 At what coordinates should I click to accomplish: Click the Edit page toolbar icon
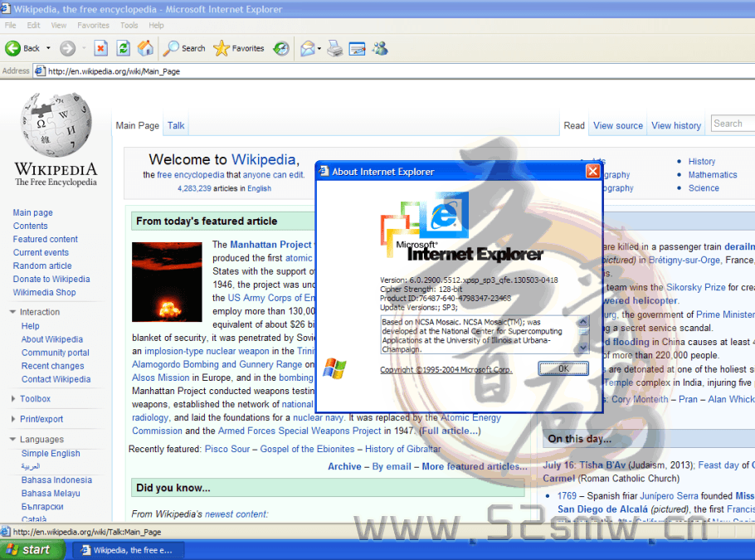tap(357, 48)
